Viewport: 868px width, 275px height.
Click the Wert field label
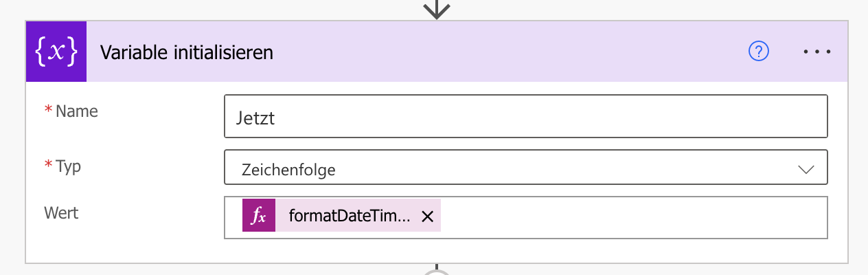tap(62, 212)
